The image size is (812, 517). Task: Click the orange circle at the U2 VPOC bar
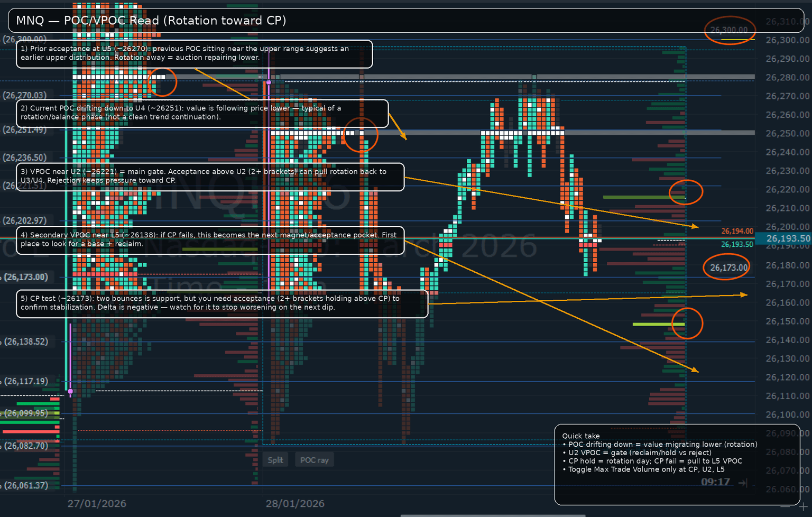[686, 192]
